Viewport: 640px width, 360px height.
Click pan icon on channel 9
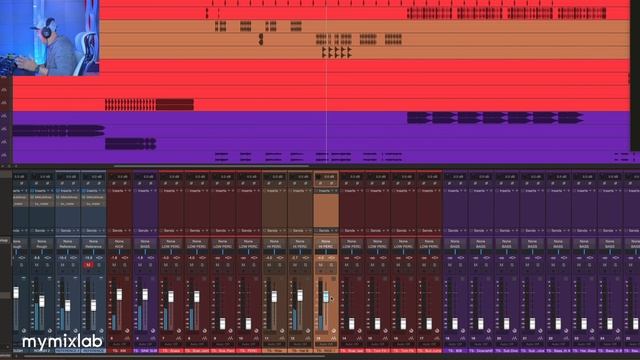click(x=228, y=258)
